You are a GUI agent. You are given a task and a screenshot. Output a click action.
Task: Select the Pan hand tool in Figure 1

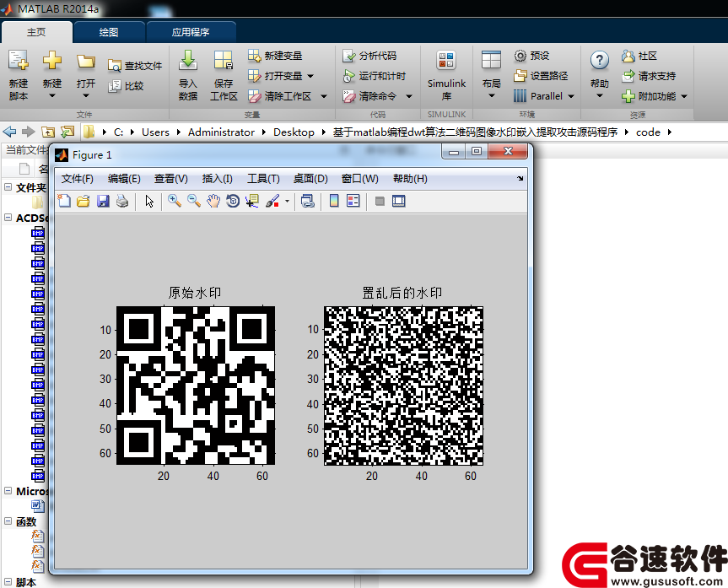(213, 201)
